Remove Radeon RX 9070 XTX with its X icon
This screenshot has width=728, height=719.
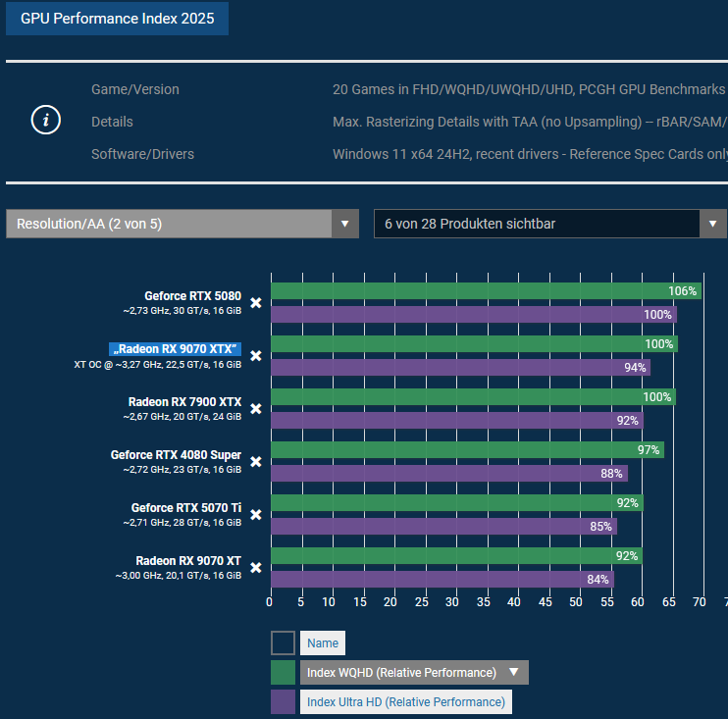256,355
